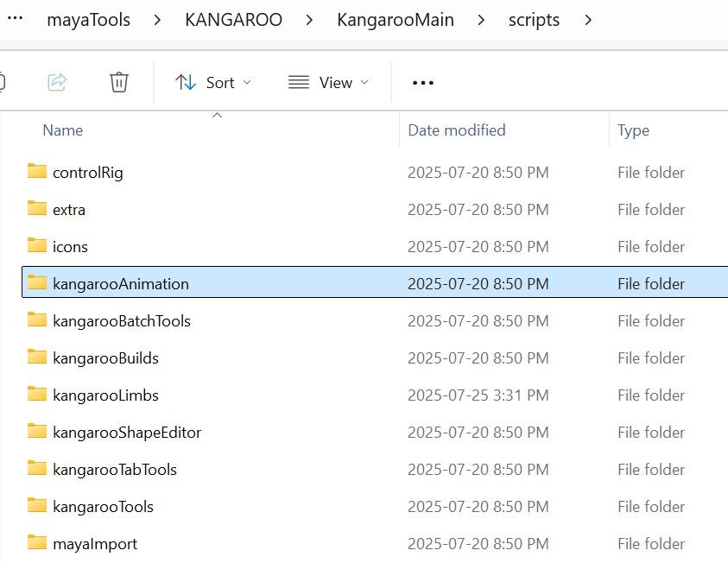This screenshot has width=728, height=563.
Task: Click the kangarooLimbs folder icon
Action: pos(36,394)
